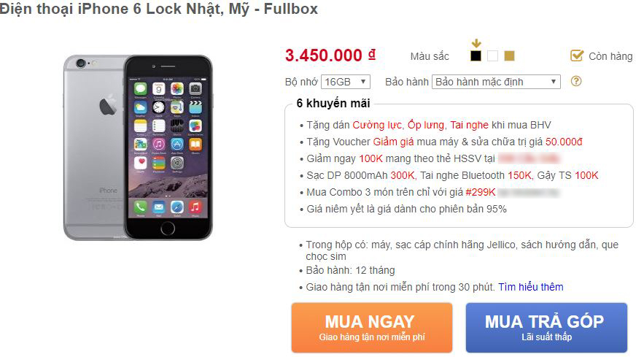Click the MUA NGAY button
This screenshot has height=357, width=644.
click(372, 328)
